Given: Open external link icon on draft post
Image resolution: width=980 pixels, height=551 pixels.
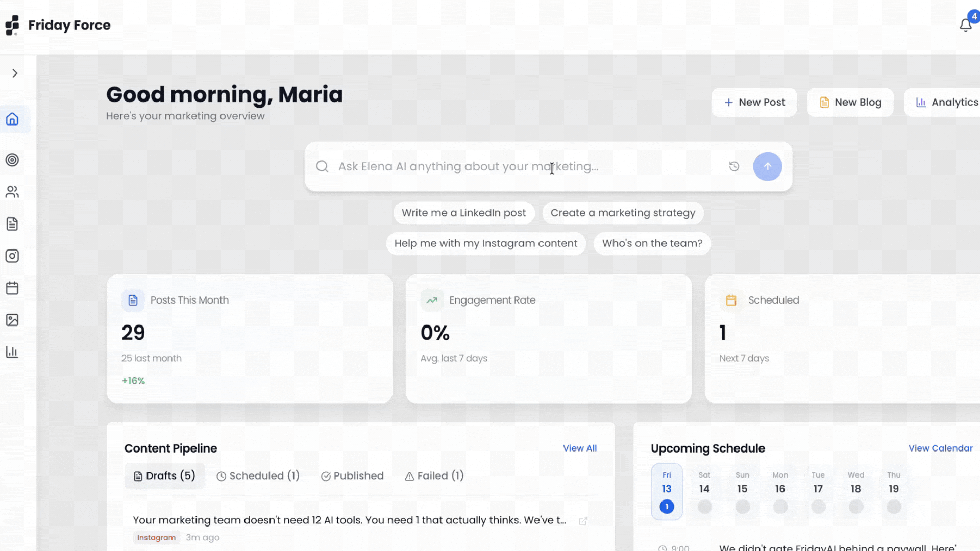Looking at the screenshot, I should tap(583, 521).
